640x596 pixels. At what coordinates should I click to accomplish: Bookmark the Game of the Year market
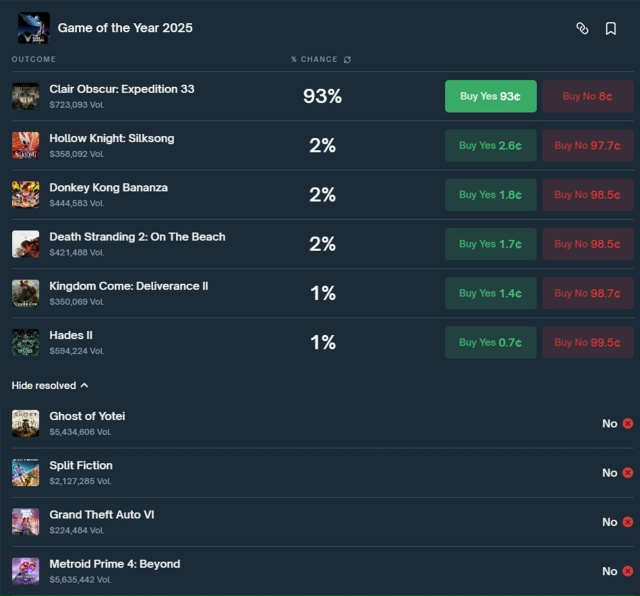pos(611,28)
